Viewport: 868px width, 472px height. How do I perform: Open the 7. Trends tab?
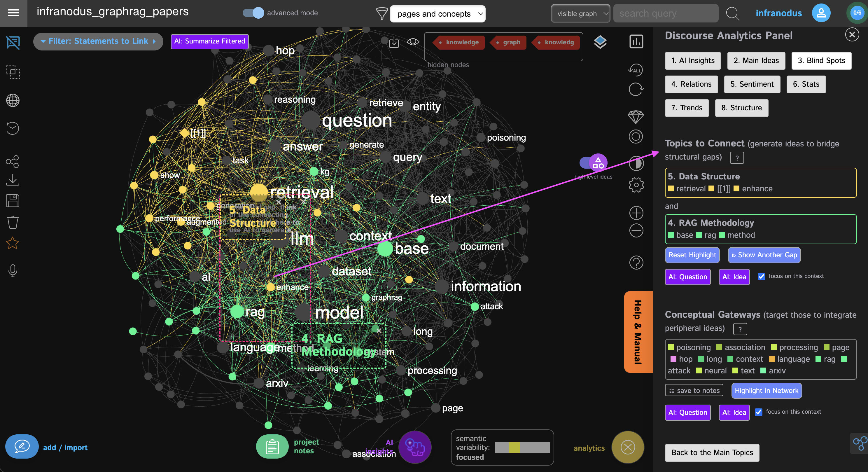[687, 108]
